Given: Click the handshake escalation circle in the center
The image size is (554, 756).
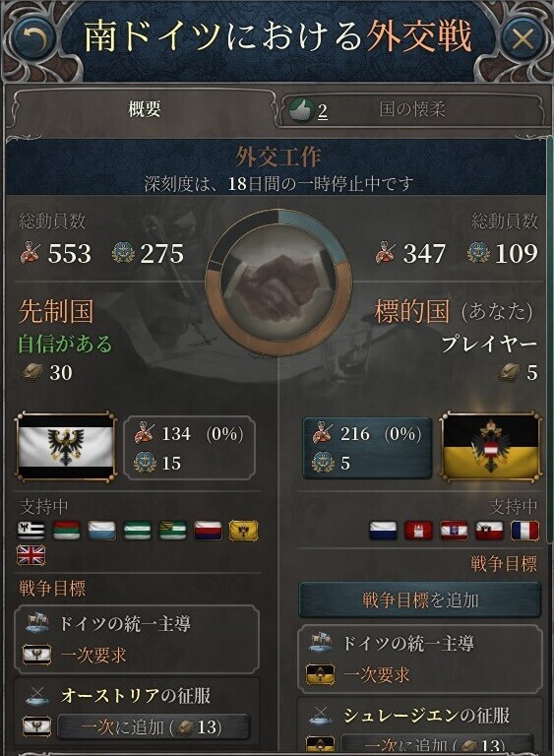Looking at the screenshot, I should click(278, 283).
